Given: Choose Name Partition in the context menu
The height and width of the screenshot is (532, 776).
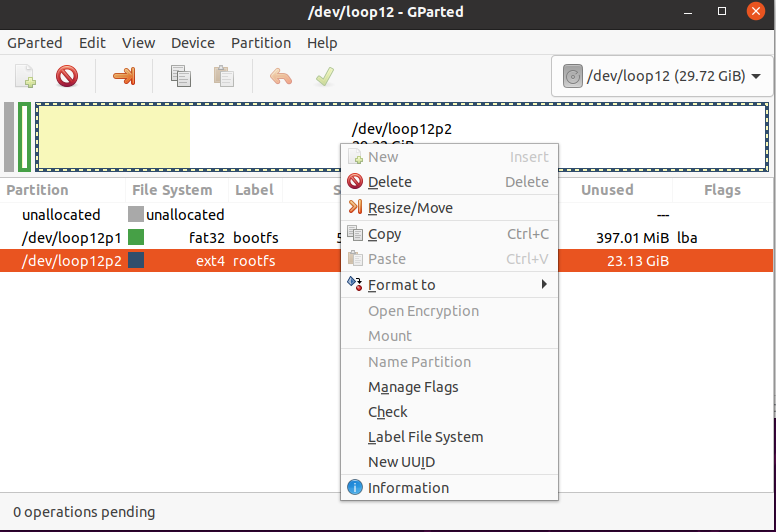Looking at the screenshot, I should pos(449,362).
